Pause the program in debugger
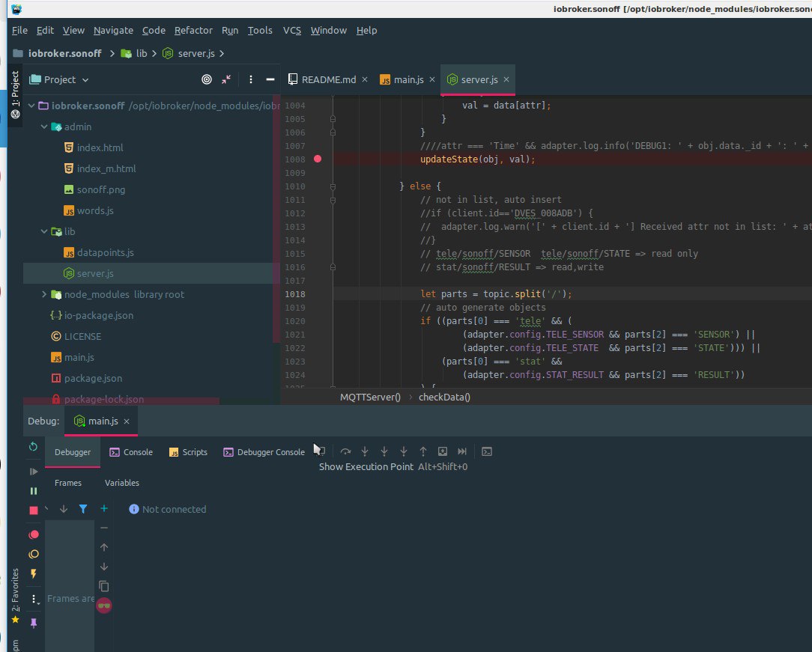This screenshot has height=652, width=812. 34,490
